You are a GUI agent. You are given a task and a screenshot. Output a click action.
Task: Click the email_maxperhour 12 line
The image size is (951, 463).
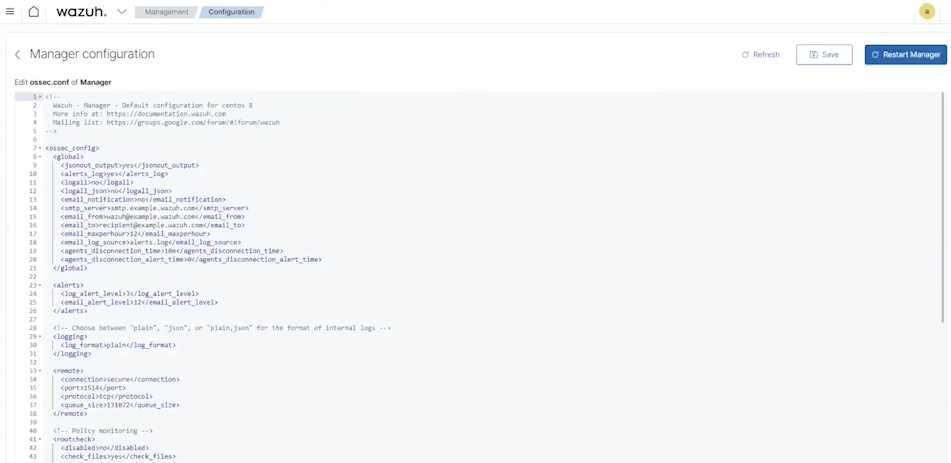click(x=135, y=234)
